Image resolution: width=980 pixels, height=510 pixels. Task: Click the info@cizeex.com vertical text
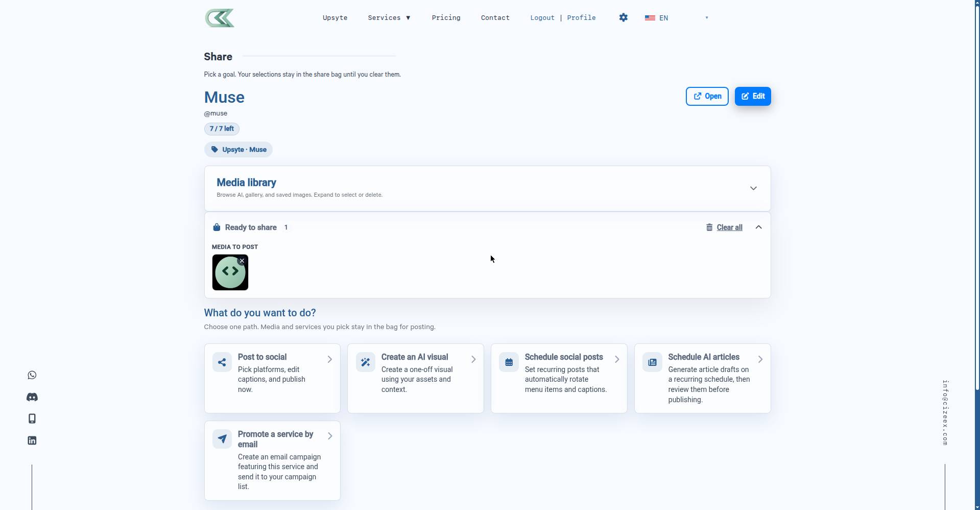(945, 413)
